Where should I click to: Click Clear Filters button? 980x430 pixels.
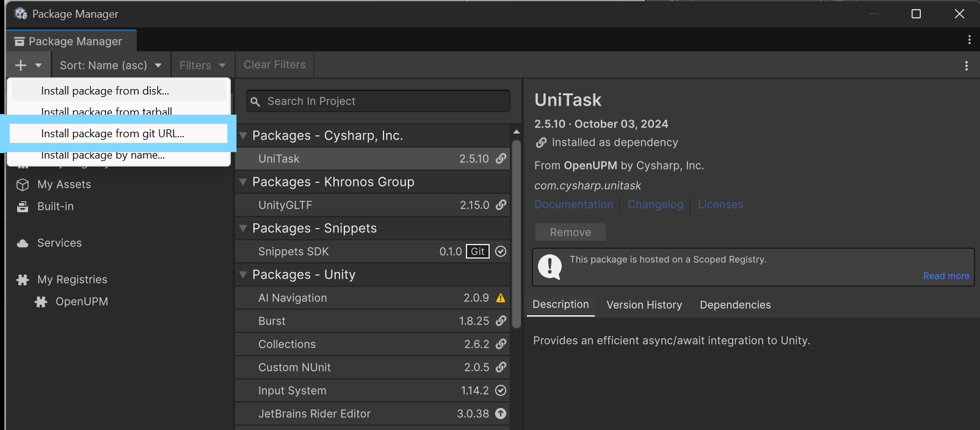275,65
